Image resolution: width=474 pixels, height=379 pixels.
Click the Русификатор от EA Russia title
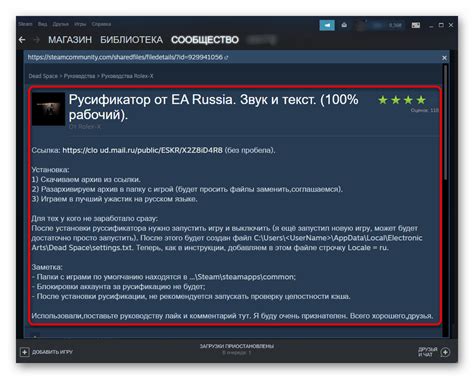pyautogui.click(x=213, y=107)
